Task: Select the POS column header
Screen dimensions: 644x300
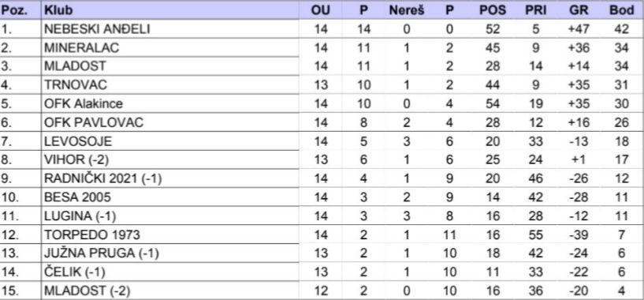Action: click(493, 10)
